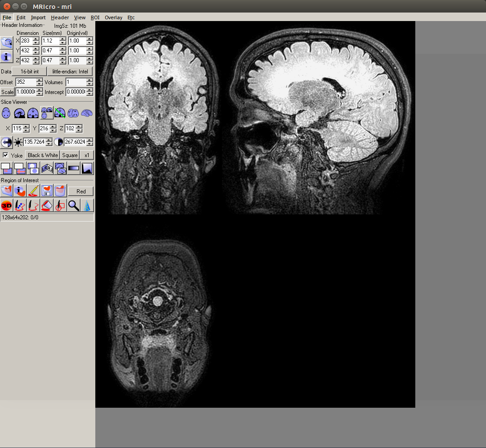Toggle the Yoke checkbox
This screenshot has height=448, width=486.
point(4,155)
